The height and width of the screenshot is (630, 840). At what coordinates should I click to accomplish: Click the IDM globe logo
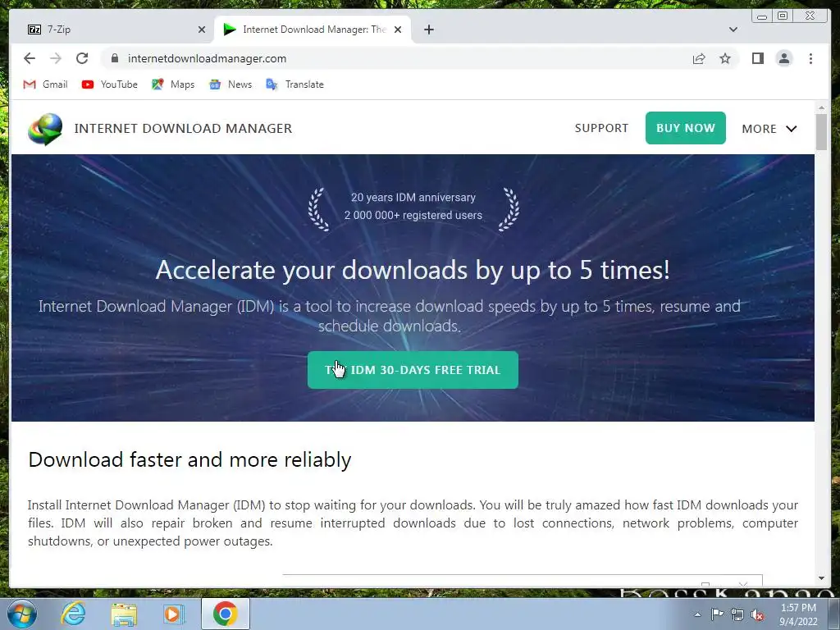point(45,129)
